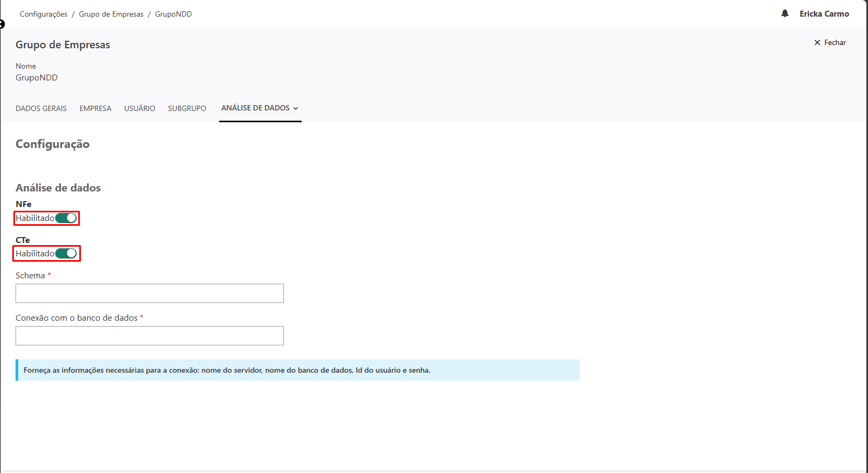Screen dimensions: 868x473
Task: Disable the CTe Habilitado switch
Action: (66, 254)
